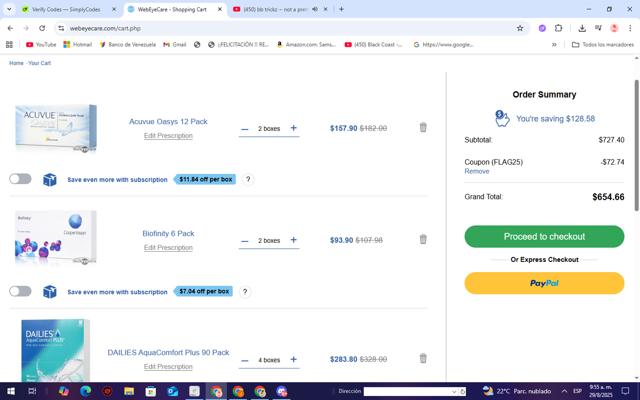Open Task View on the taskbar

point(32,391)
